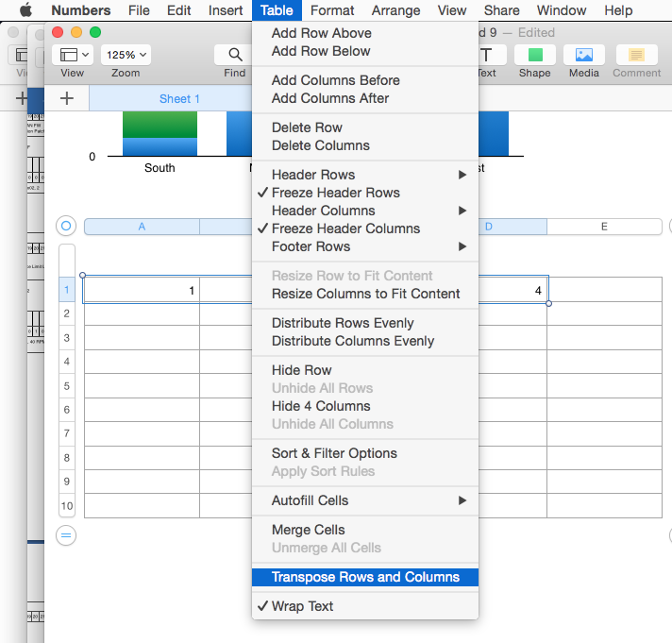
Task: Choose Distribute Columns Evenly
Action: [x=365, y=341]
